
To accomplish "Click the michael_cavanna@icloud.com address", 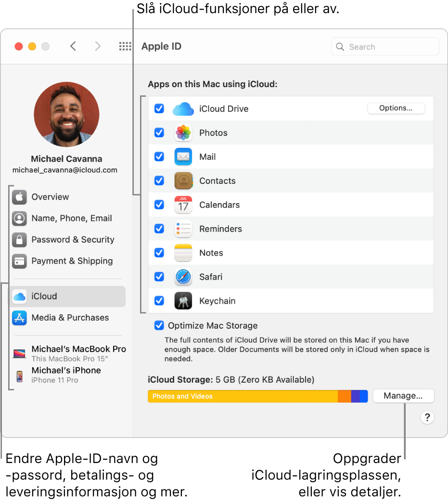I will tap(65, 170).
